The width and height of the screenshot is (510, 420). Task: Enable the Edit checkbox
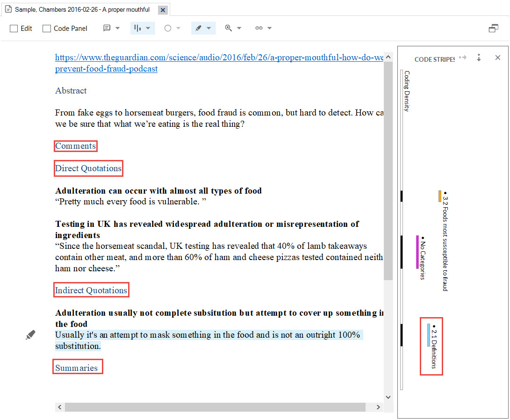pyautogui.click(x=14, y=29)
